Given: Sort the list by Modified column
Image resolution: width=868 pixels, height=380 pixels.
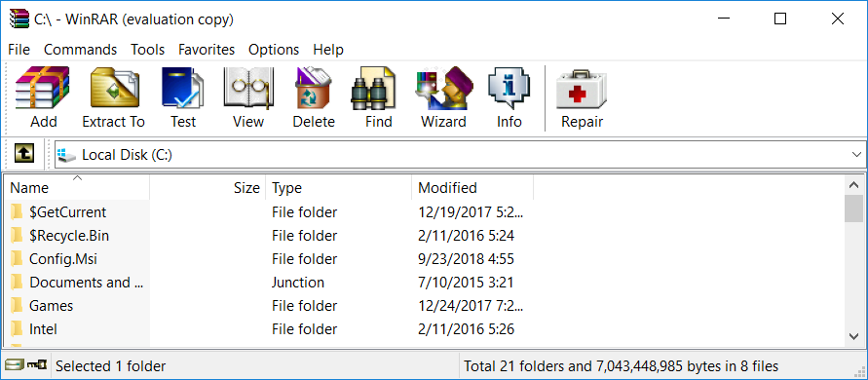Looking at the screenshot, I should coord(472,188).
